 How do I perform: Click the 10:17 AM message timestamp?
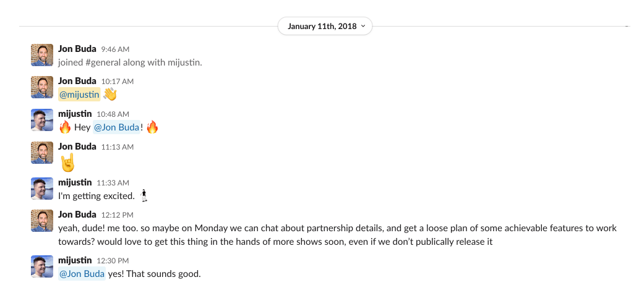tap(118, 82)
